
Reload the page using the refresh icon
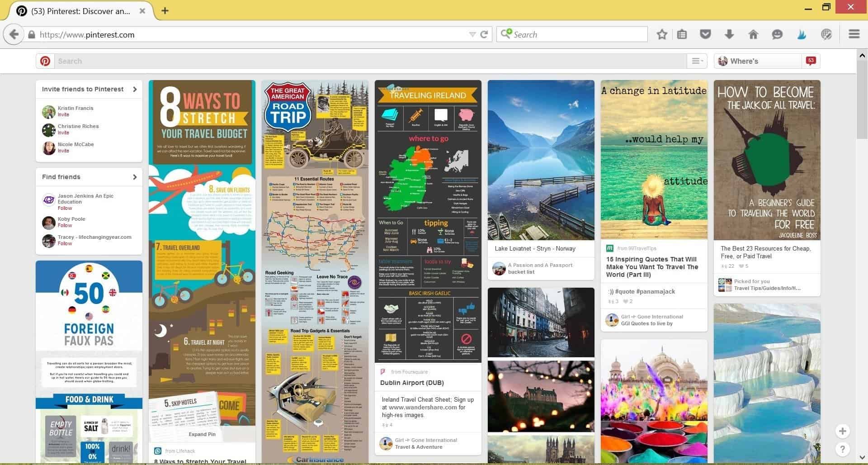point(484,34)
